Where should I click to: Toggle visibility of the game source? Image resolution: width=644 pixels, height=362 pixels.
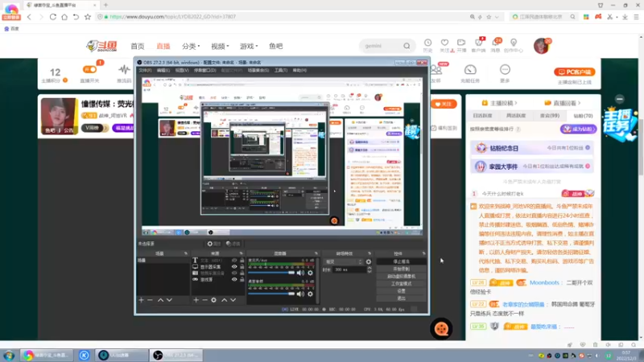coord(234,279)
